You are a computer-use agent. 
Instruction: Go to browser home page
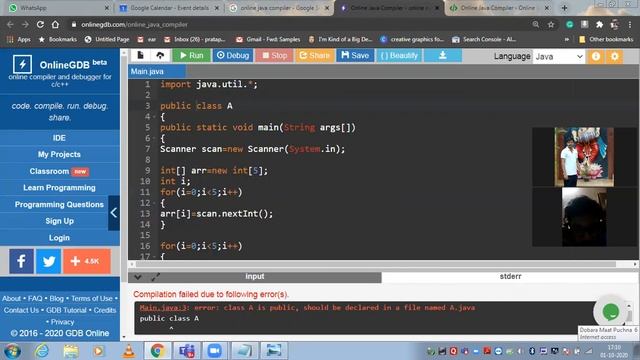click(55, 24)
